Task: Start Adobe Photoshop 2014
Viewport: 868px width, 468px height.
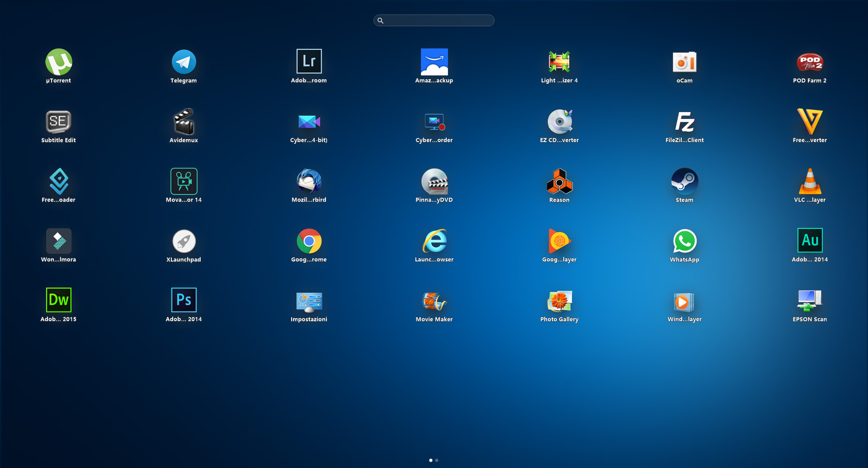Action: (184, 300)
